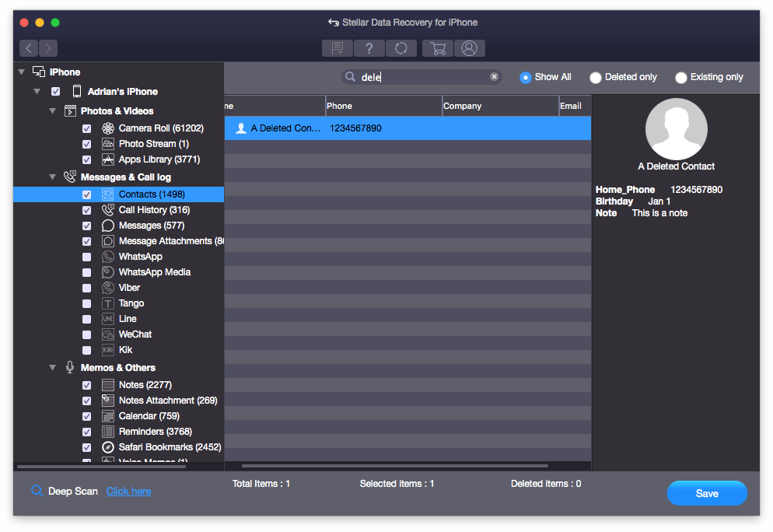773x532 pixels.
Task: Select Notes Attachment (269) in sidebar
Action: (x=168, y=401)
